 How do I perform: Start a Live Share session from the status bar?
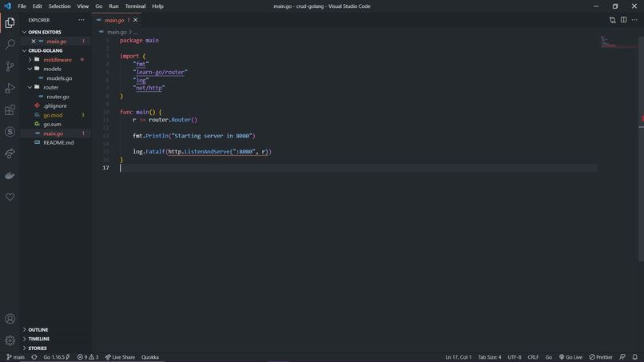point(120,357)
